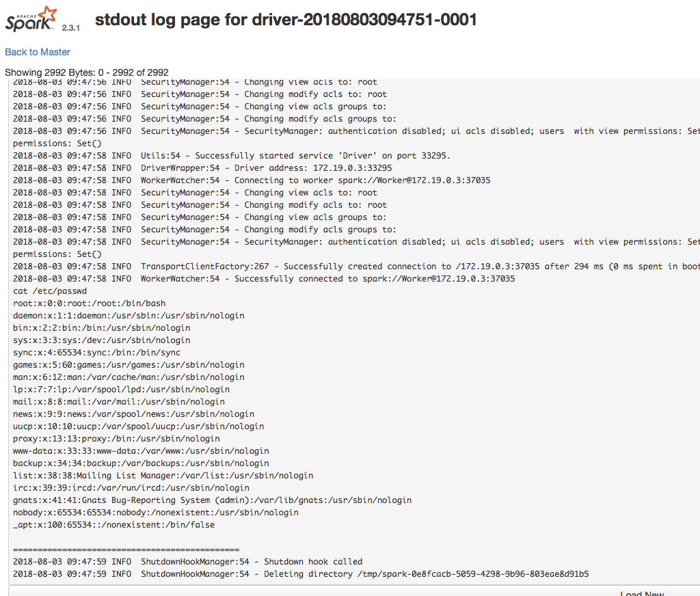This screenshot has height=596, width=700.
Task: Click the nobody:x:65534 passwd entry
Action: (155, 513)
